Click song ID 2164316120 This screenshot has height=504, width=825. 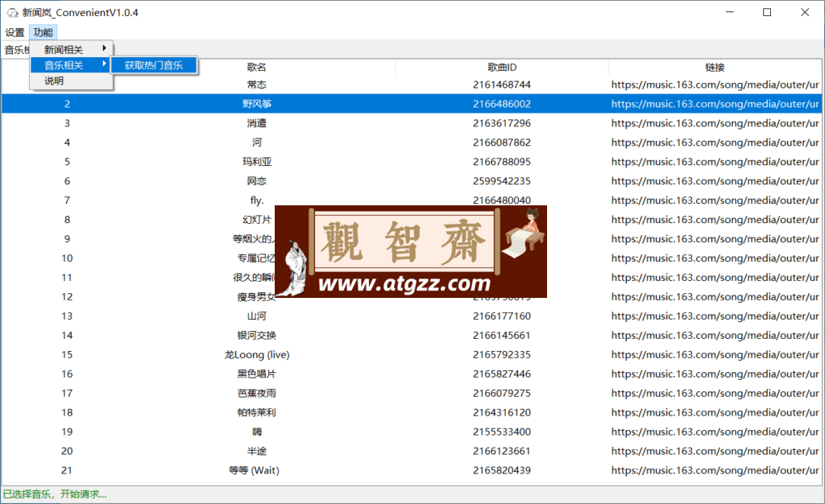click(502, 412)
